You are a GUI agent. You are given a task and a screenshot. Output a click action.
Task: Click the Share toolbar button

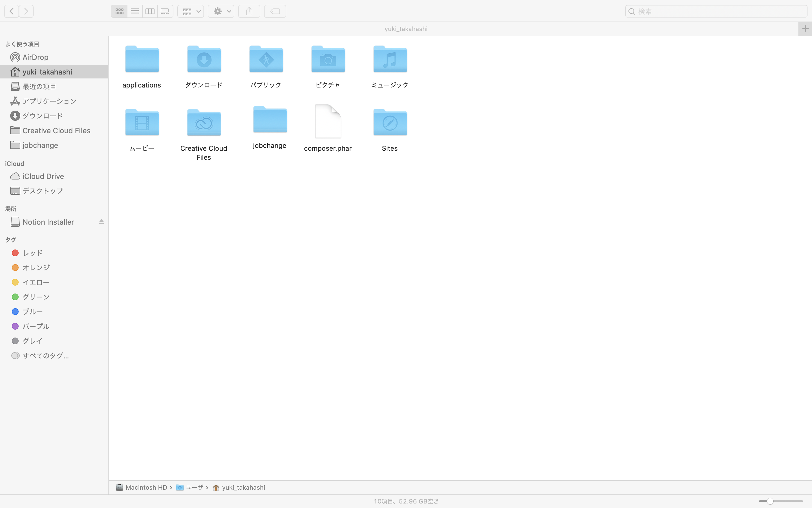pos(249,11)
